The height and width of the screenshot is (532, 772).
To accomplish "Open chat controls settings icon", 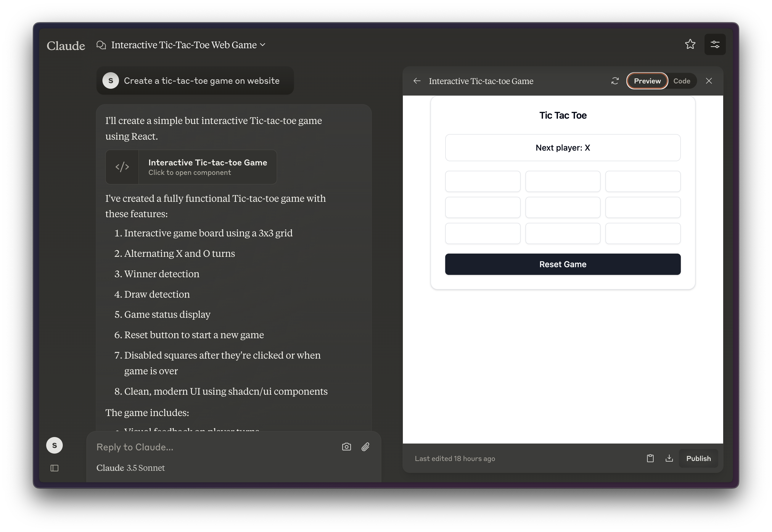I will coord(715,44).
